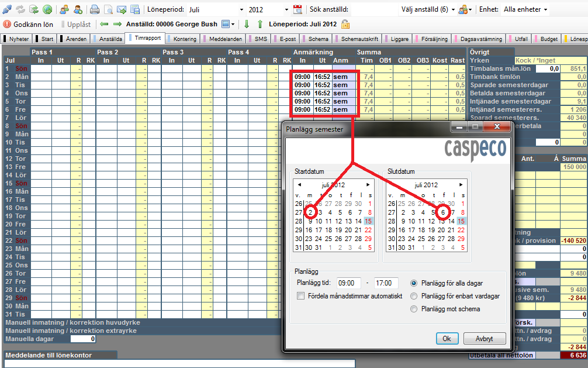Select the Timrapport tab
Screen dimensions: 588x368
(x=145, y=38)
